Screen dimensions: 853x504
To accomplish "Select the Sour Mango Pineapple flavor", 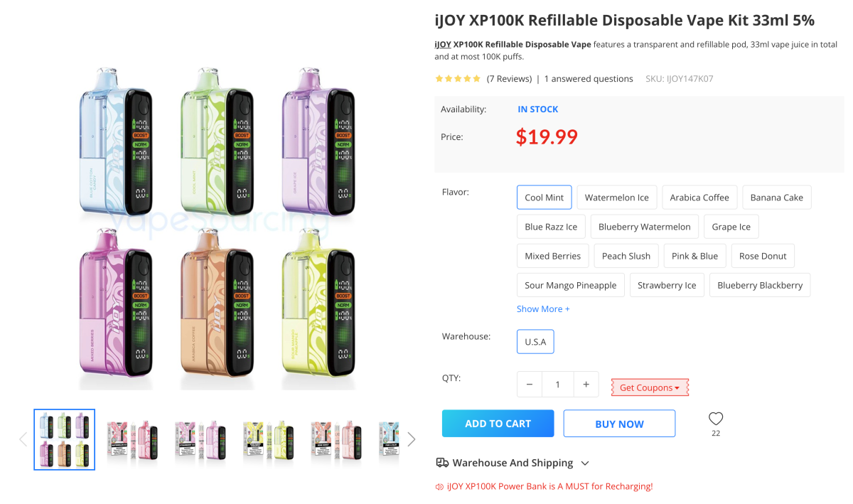I will point(570,284).
